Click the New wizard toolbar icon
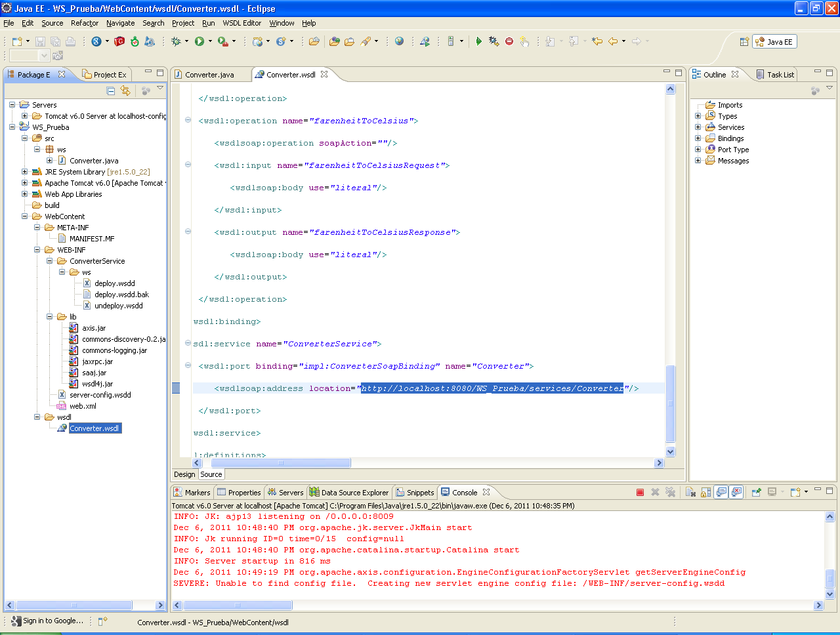 pyautogui.click(x=17, y=41)
